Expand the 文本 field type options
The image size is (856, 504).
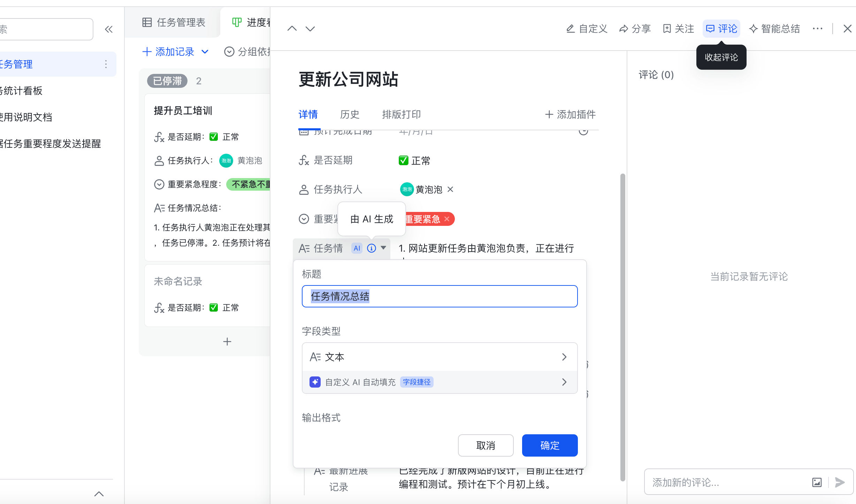[x=564, y=357]
